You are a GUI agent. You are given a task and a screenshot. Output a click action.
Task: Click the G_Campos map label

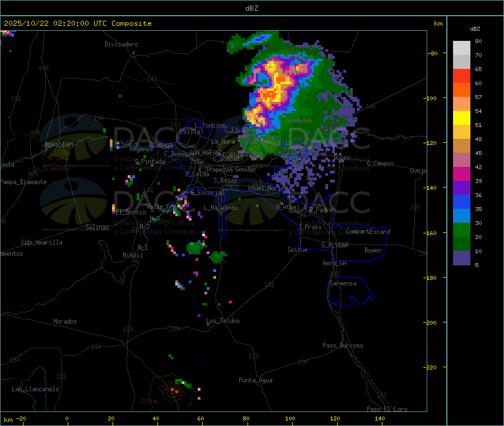(x=381, y=163)
